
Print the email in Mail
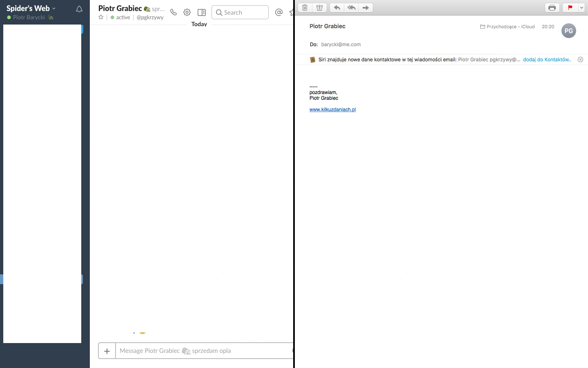click(552, 8)
